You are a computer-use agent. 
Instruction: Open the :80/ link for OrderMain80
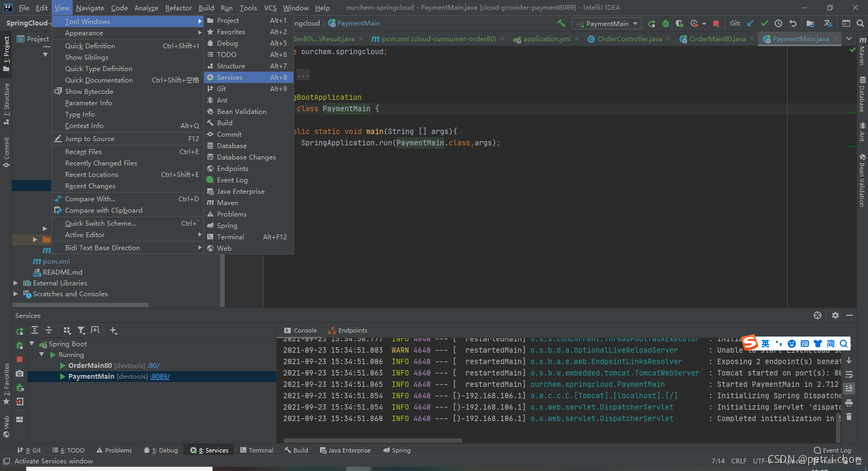[x=153, y=366]
